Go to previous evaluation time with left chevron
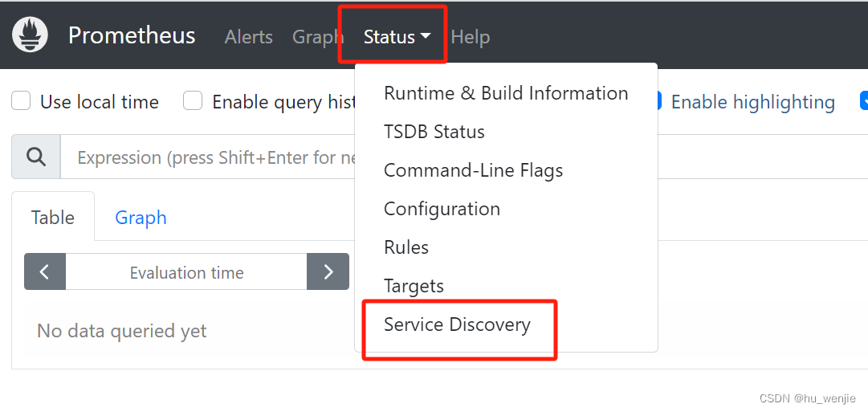 pyautogui.click(x=45, y=271)
